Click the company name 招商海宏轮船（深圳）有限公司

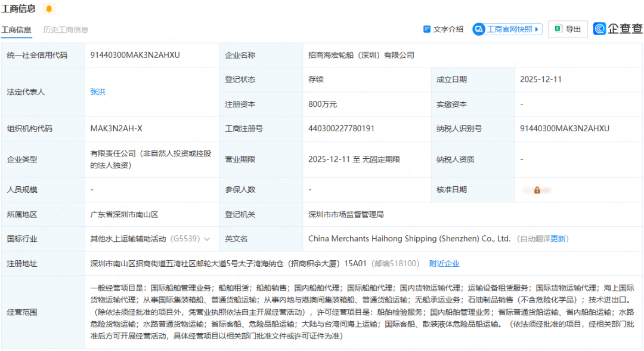(x=361, y=55)
